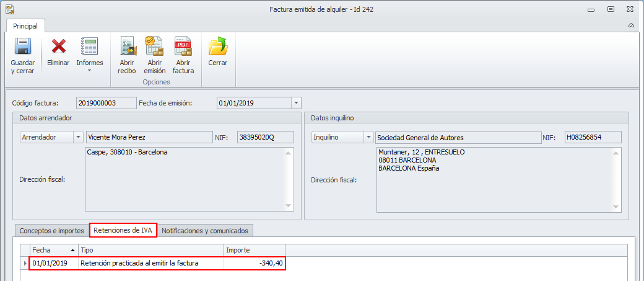Click the Código factura field 2019000003

tap(107, 103)
